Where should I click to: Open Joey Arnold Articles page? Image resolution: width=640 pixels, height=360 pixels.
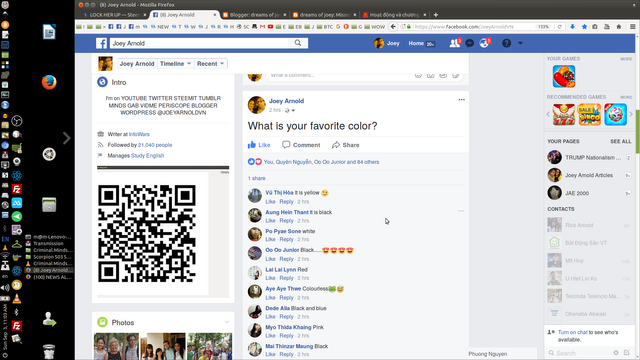coord(589,175)
